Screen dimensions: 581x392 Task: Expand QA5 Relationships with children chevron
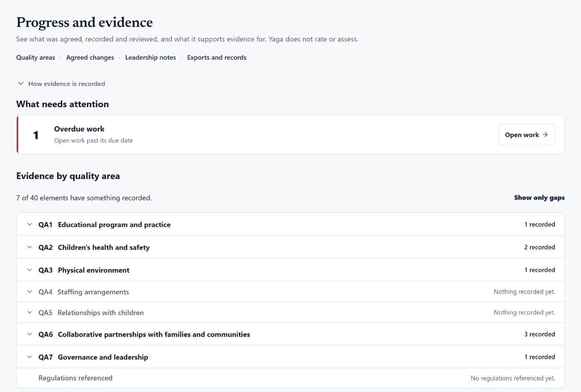point(29,312)
